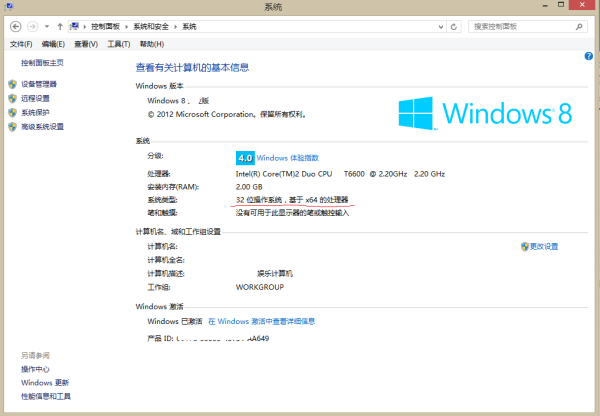Open 在 Windows 激活中查看详细信息 link

[261, 321]
